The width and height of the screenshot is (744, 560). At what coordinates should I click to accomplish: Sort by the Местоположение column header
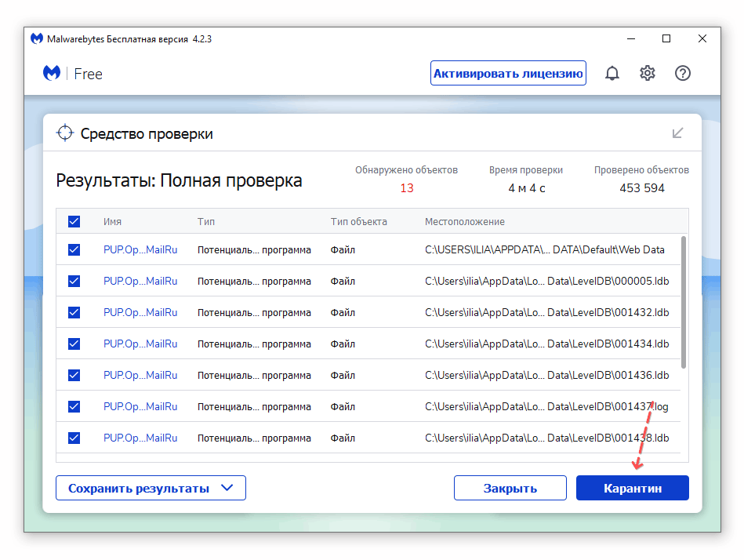(x=464, y=222)
